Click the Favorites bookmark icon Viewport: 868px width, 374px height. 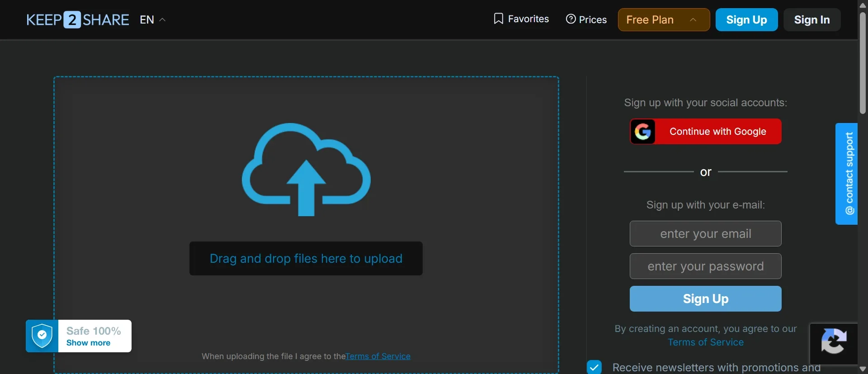pos(498,19)
